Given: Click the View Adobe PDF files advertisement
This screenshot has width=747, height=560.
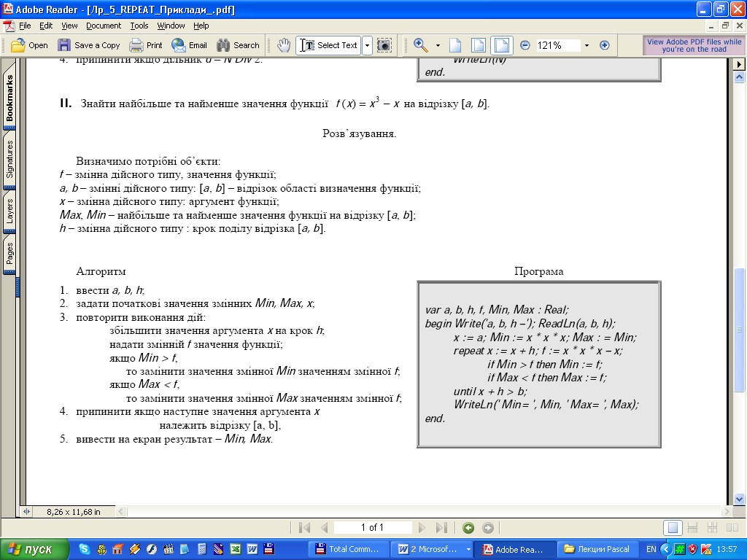Looking at the screenshot, I should click(694, 45).
